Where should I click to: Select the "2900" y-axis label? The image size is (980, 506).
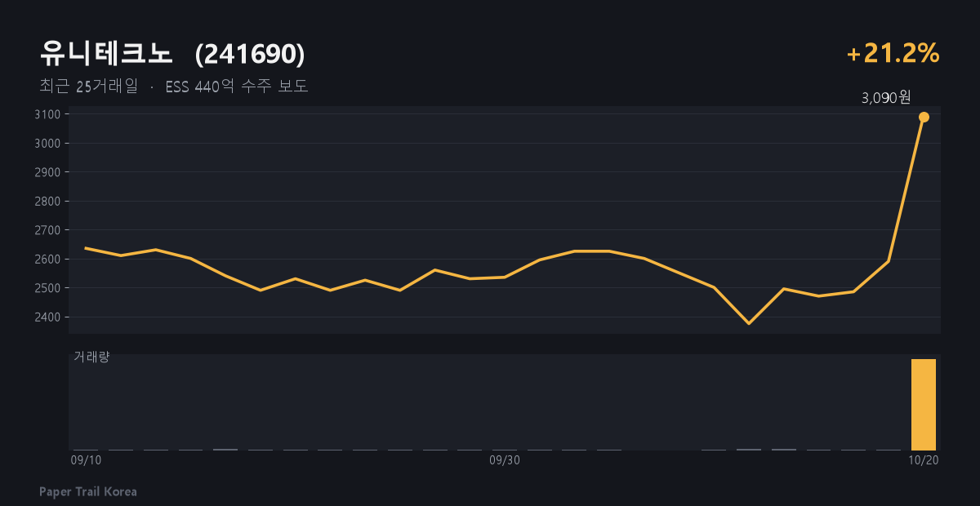pos(47,172)
